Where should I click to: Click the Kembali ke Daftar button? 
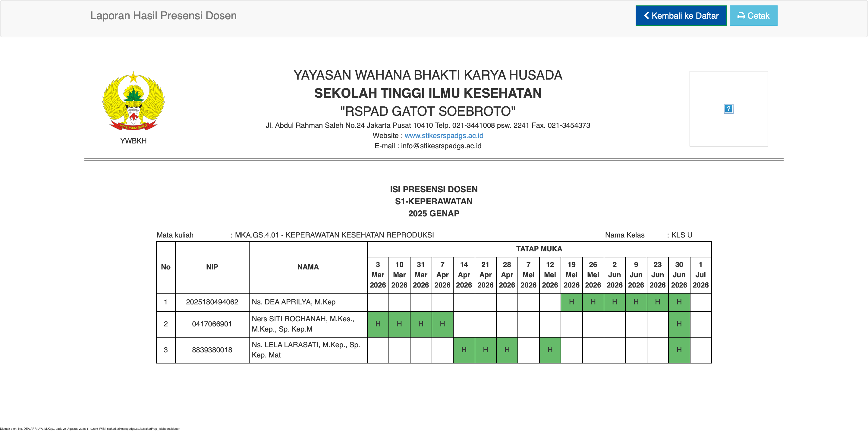click(681, 15)
